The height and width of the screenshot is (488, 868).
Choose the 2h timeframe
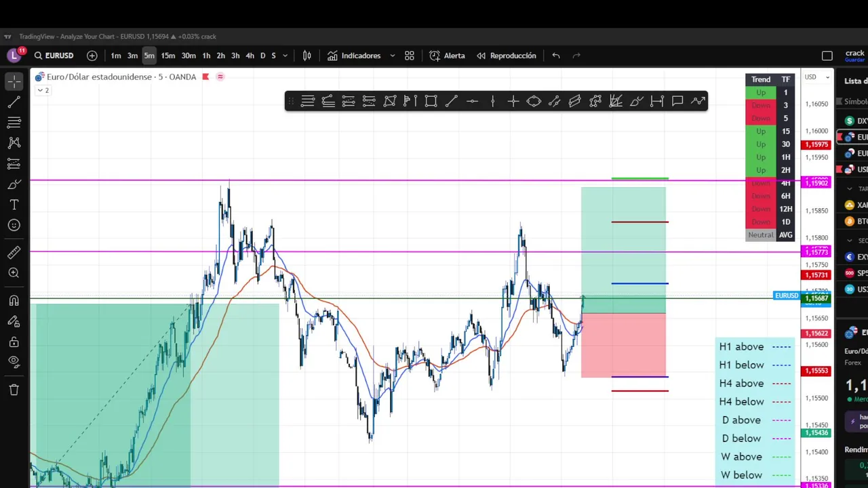220,56
